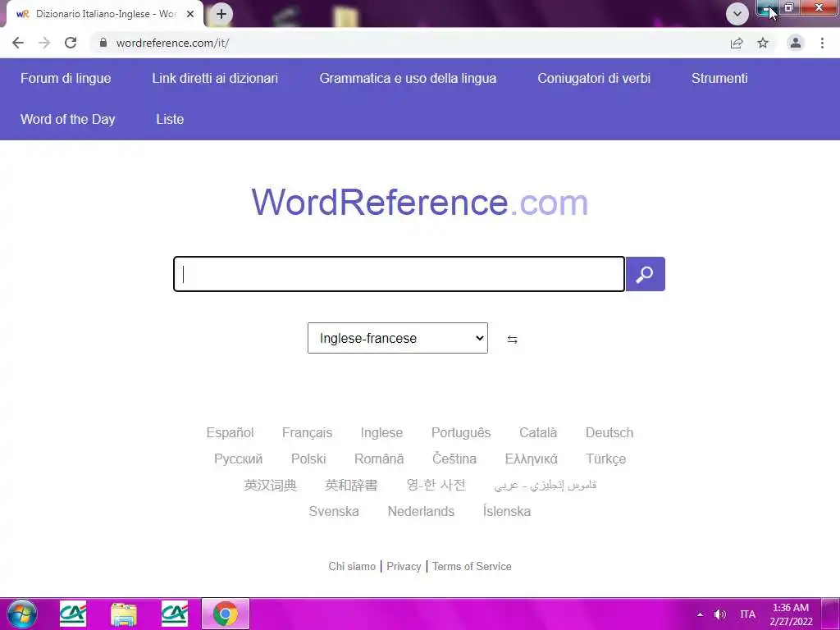Click the magnifier search button
The width and height of the screenshot is (840, 630).
pos(645,274)
